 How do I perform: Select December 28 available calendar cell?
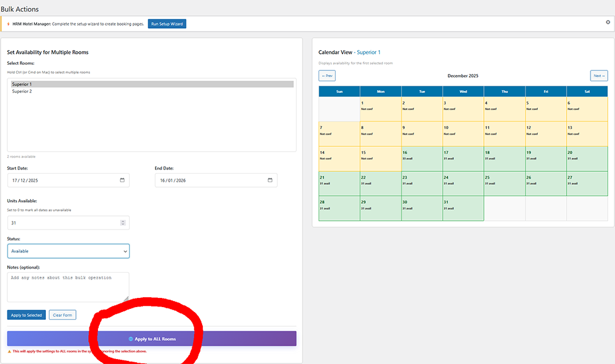(339, 209)
